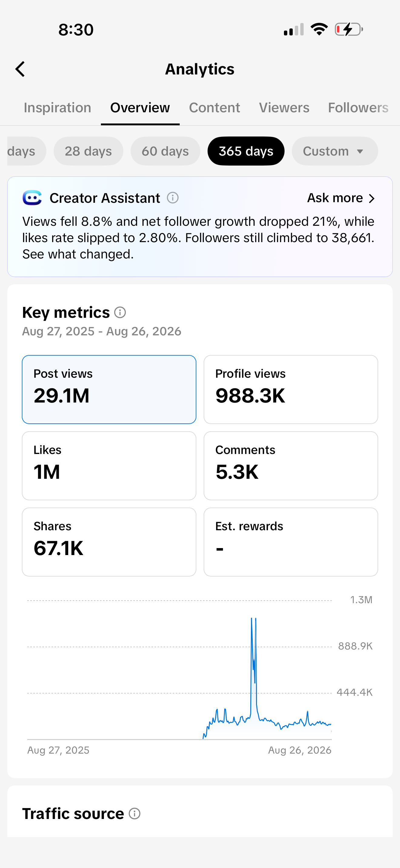Tap the Creator Assistant robot logo
Viewport: 400px width, 868px height.
pyautogui.click(x=32, y=198)
